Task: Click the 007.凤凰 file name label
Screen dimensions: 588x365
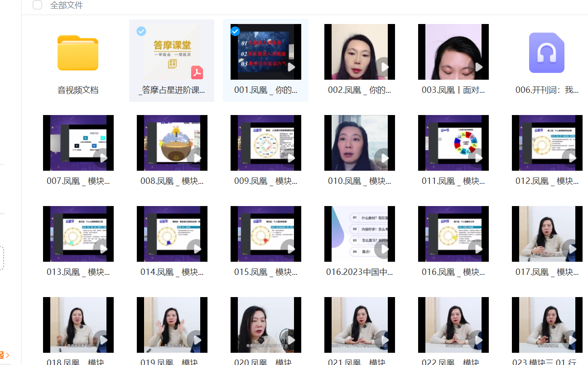Action: [x=78, y=181]
